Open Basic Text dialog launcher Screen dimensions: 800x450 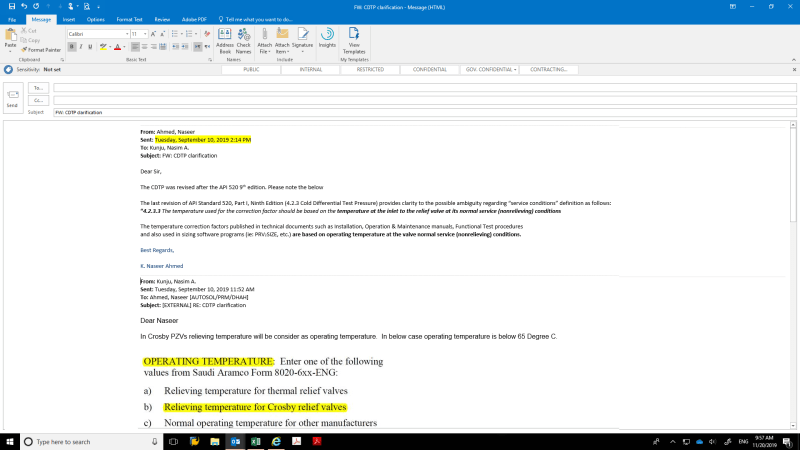(x=210, y=60)
